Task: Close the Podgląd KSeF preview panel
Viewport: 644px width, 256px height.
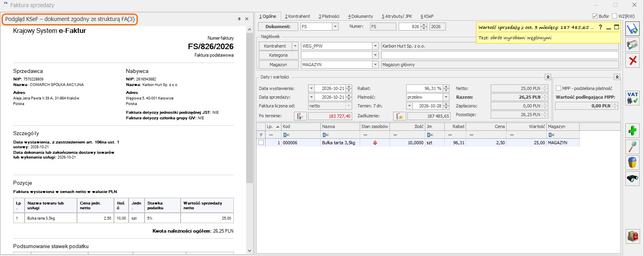Action: point(247,19)
